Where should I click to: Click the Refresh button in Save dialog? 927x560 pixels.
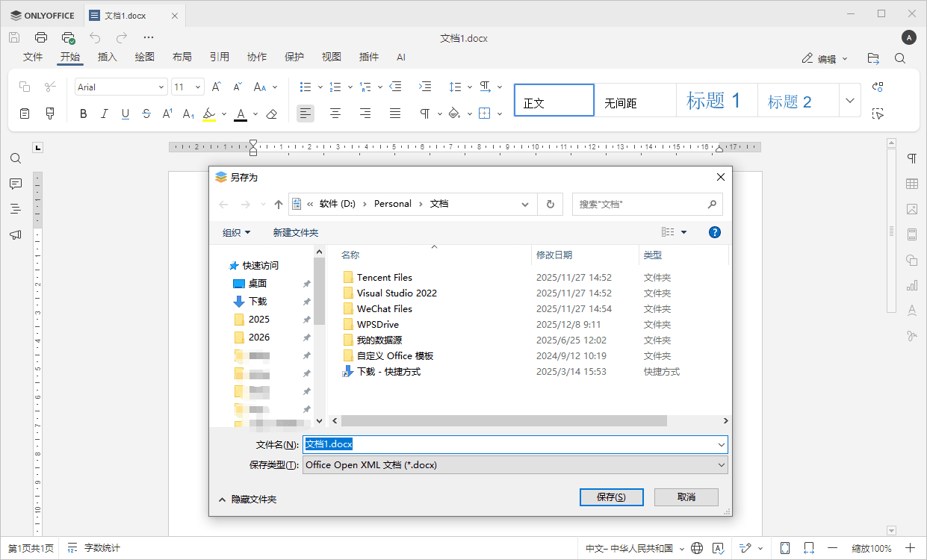[x=551, y=204]
